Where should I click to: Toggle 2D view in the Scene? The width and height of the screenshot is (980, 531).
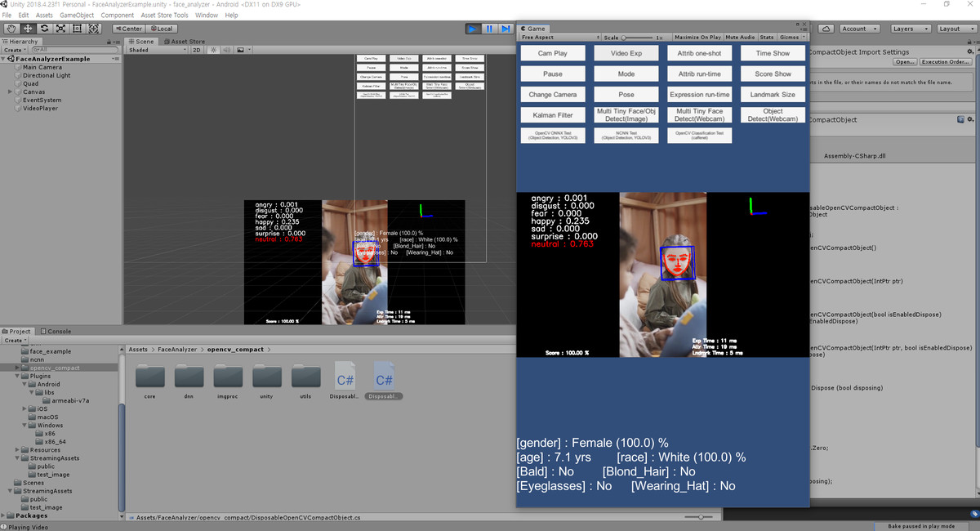(x=196, y=50)
